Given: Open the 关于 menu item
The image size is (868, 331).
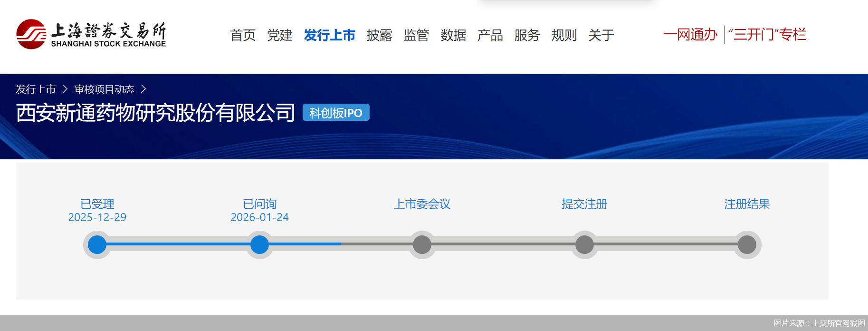Looking at the screenshot, I should click(x=601, y=35).
